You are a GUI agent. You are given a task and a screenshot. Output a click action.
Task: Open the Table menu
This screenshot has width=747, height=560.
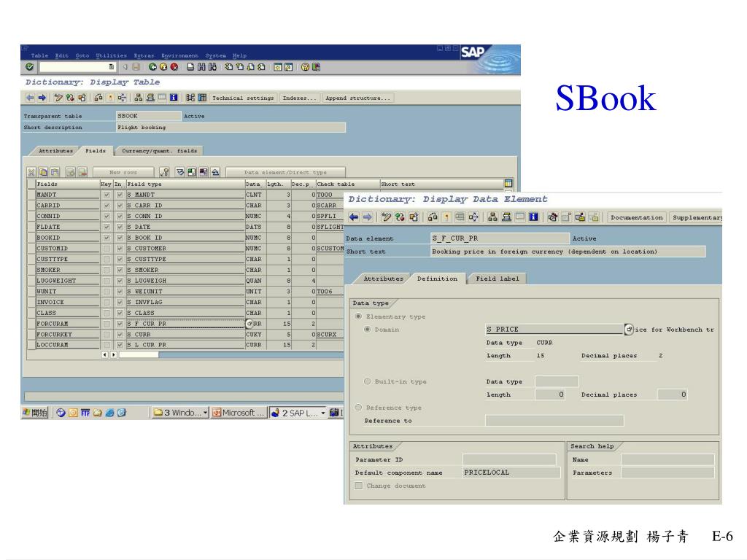coord(39,55)
